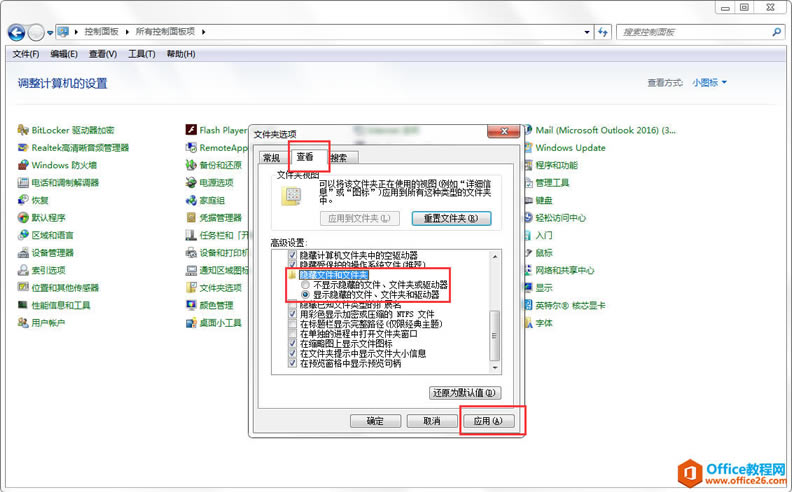Viewport: 792px width, 492px height.
Task: Select 隐藏文件和文件夹 tree node
Action: [x=333, y=275]
